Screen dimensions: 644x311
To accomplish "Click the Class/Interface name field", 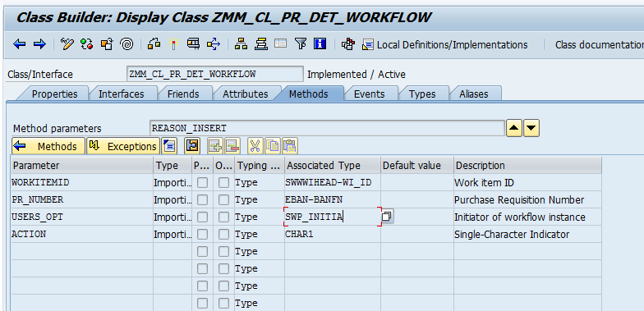I will coord(215,74).
